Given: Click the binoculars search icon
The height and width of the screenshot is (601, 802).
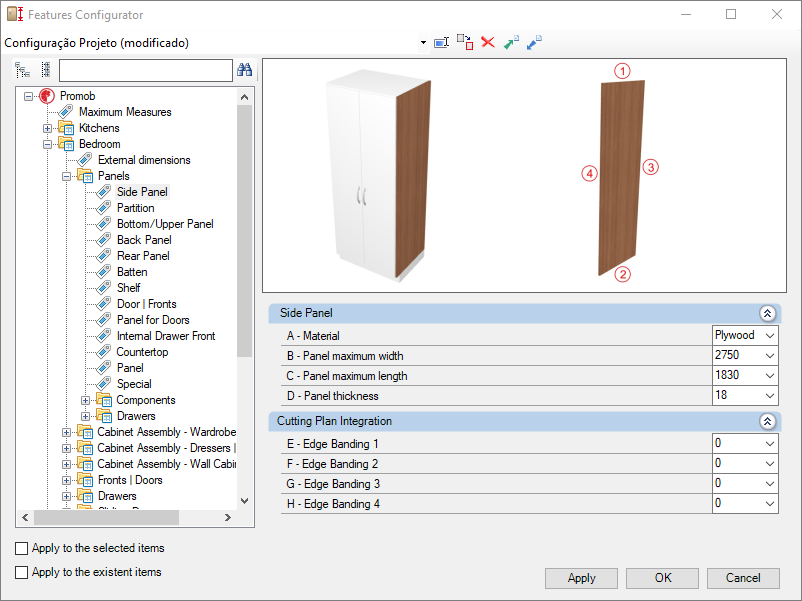Looking at the screenshot, I should point(244,70).
